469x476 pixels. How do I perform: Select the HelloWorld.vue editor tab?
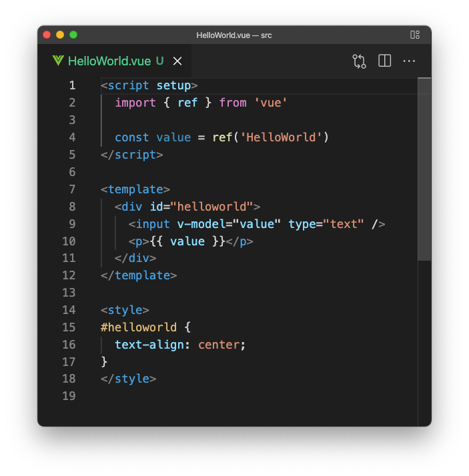(x=115, y=61)
